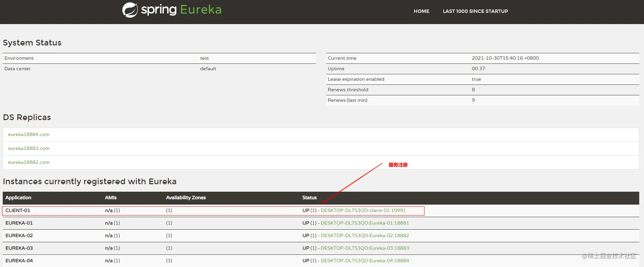644x267 pixels.
Task: Click the Renews threshold row
Action: click(x=483, y=90)
